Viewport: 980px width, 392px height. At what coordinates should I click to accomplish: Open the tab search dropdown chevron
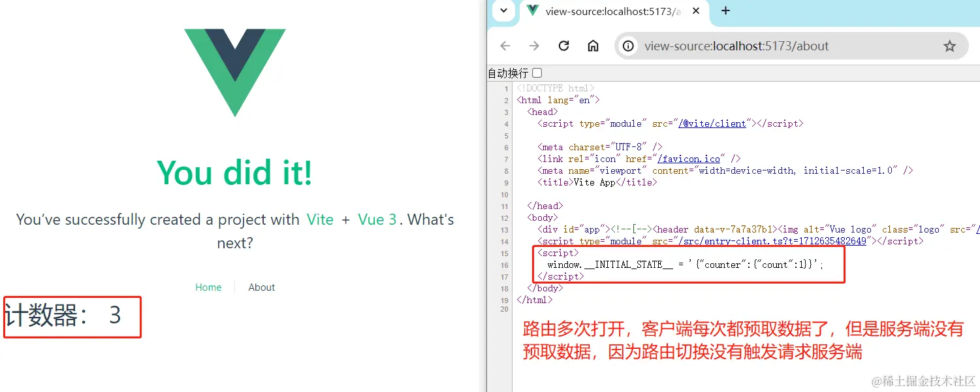(503, 10)
